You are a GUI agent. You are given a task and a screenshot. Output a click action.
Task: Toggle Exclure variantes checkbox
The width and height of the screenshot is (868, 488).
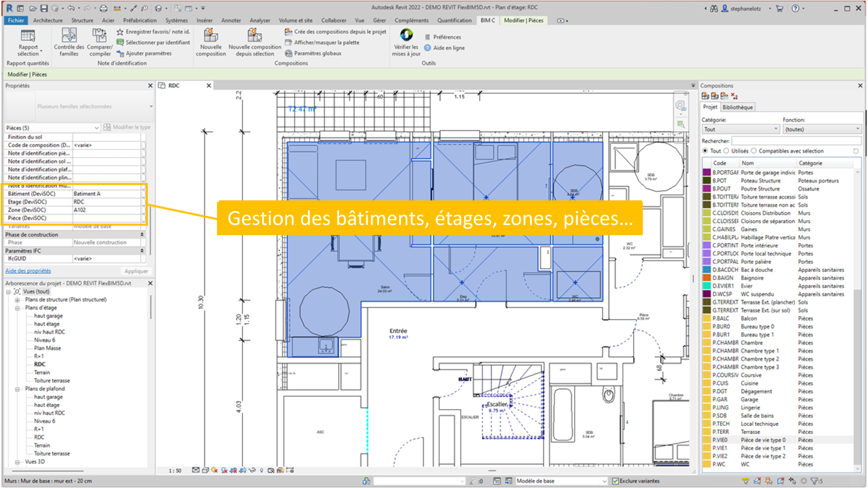tap(616, 481)
